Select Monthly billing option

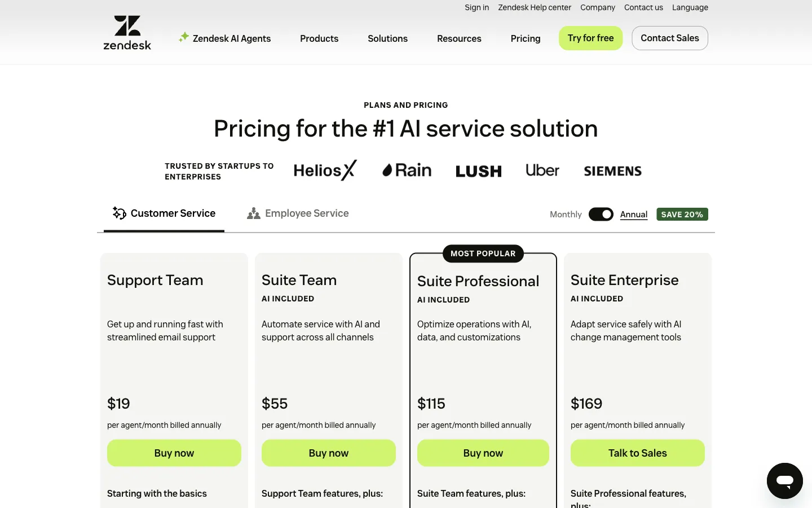click(x=566, y=214)
